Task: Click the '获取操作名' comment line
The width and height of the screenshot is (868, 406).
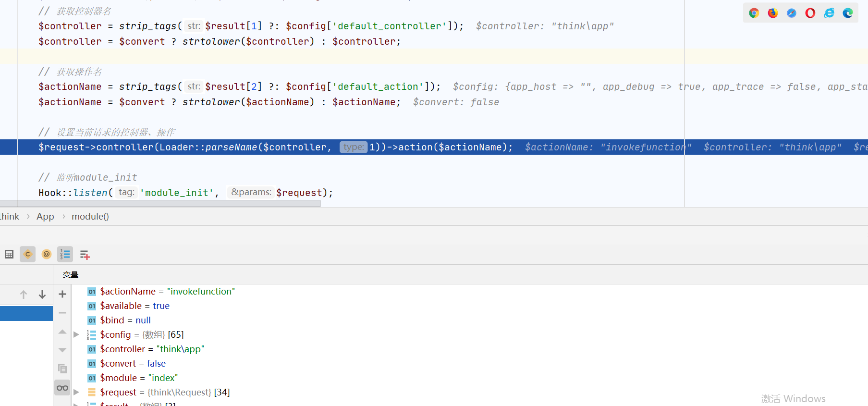Action: pyautogui.click(x=70, y=72)
